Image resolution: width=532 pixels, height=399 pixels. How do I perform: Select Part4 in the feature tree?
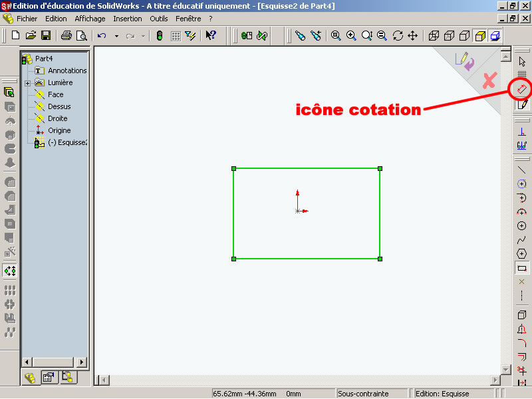click(x=44, y=59)
